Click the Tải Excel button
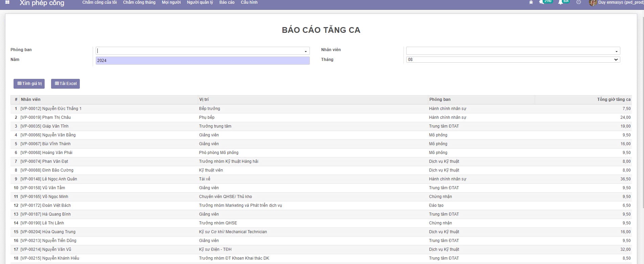The height and width of the screenshot is (264, 644). pos(65,84)
